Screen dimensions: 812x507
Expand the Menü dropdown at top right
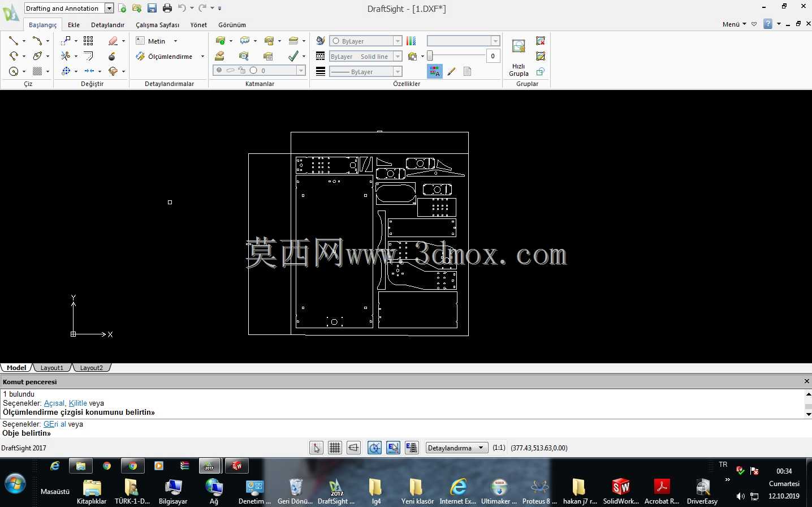735,24
